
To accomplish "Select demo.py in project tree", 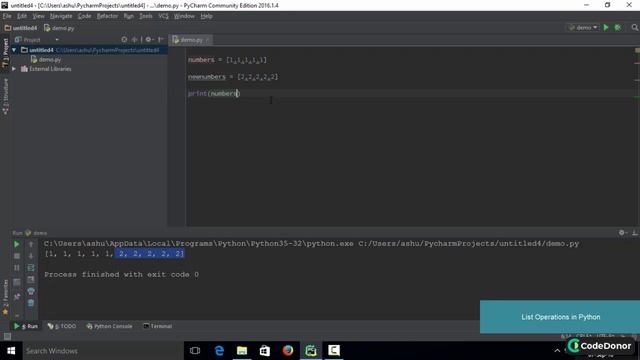I will (x=46, y=60).
